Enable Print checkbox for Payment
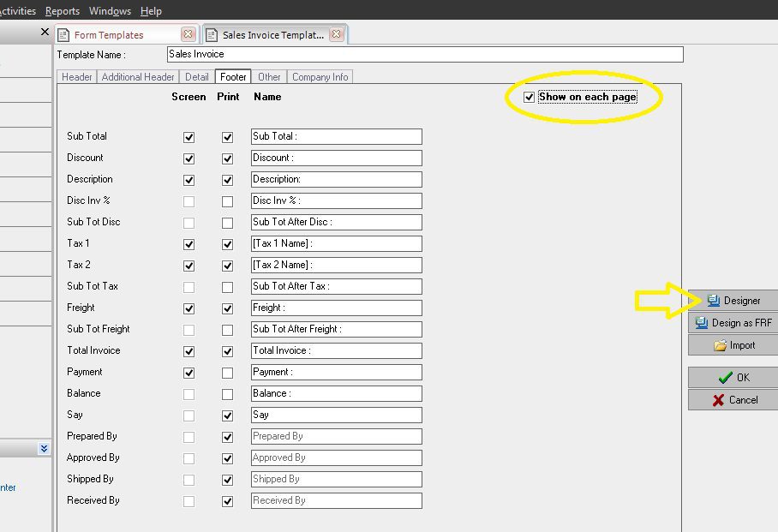Screen dimensions: 778x532 [227, 373]
